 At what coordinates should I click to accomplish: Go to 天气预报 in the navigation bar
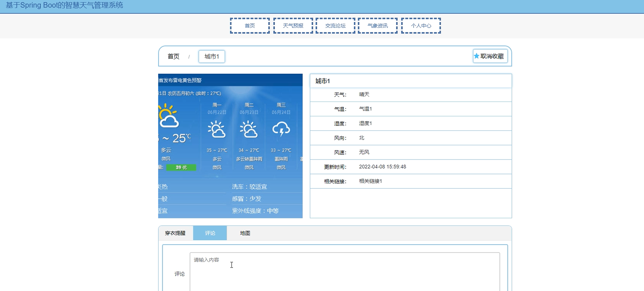[293, 26]
